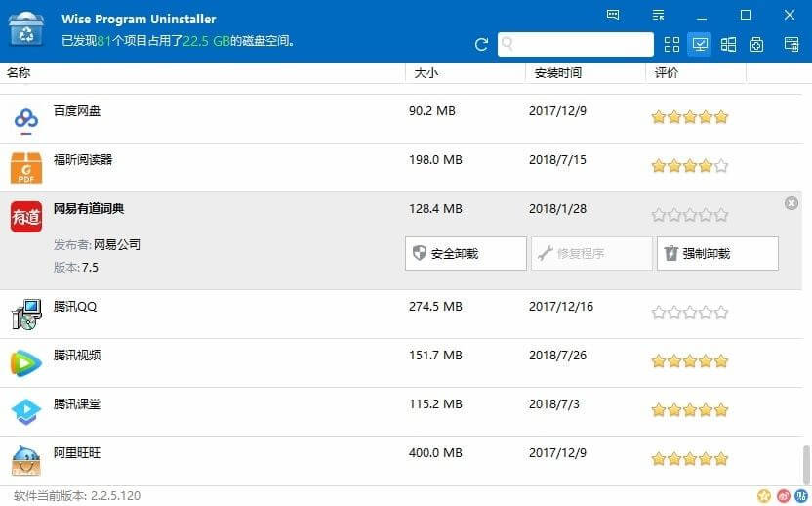Click the 阿里旺旺 app icon
Viewport: 812px width, 506px height.
click(x=26, y=460)
